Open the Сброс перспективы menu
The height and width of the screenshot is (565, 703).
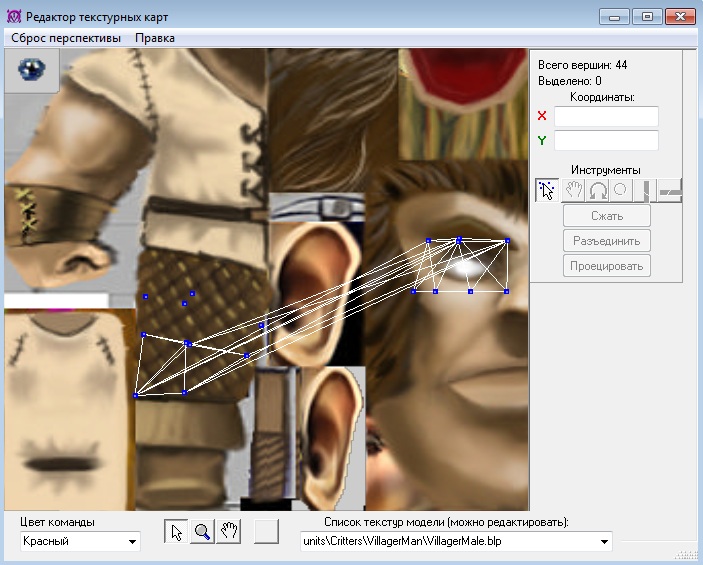coord(66,38)
